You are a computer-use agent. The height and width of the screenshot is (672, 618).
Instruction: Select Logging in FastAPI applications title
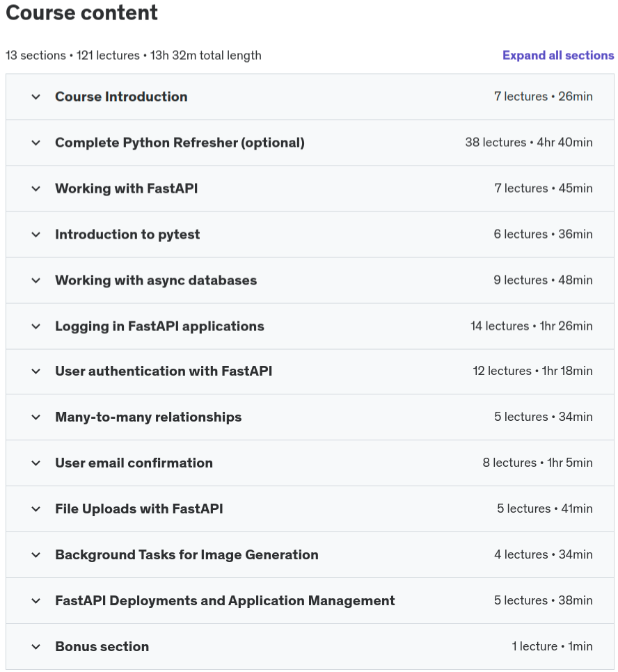[159, 326]
